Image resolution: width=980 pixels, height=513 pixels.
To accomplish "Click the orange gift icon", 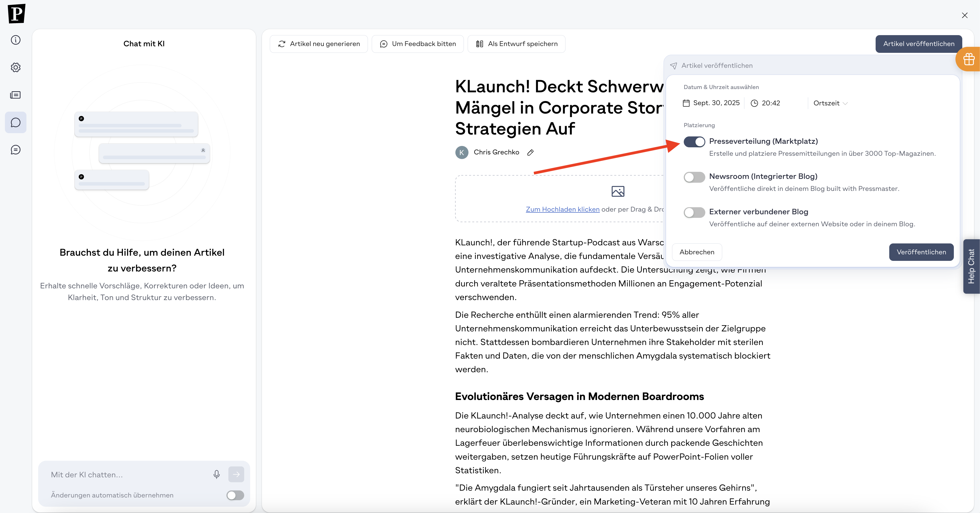I will (969, 59).
